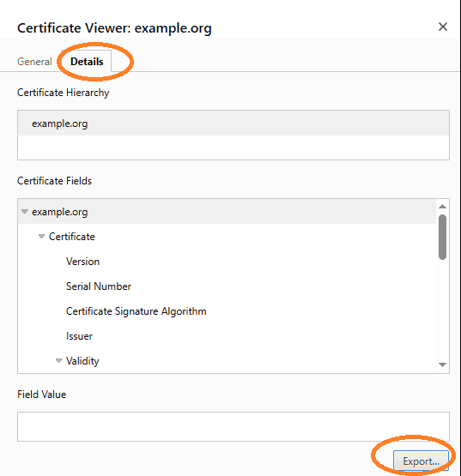Select the Details tab
The height and width of the screenshot is (476, 461).
coord(87,62)
